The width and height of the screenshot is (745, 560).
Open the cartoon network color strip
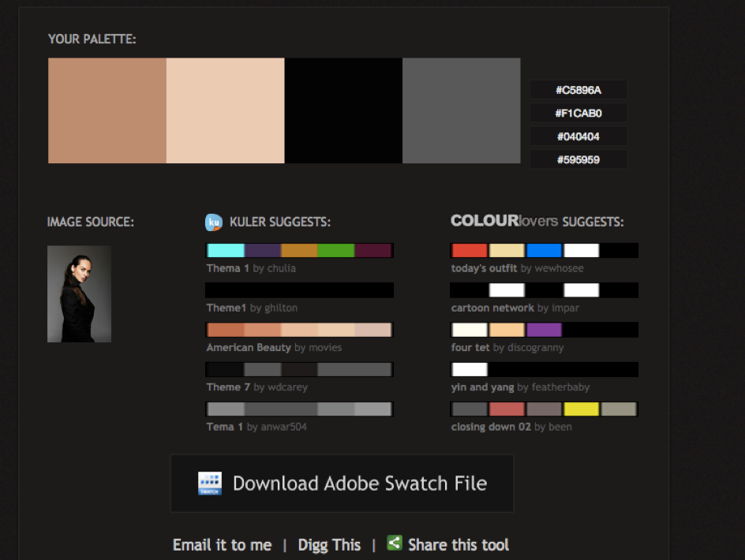(x=544, y=290)
